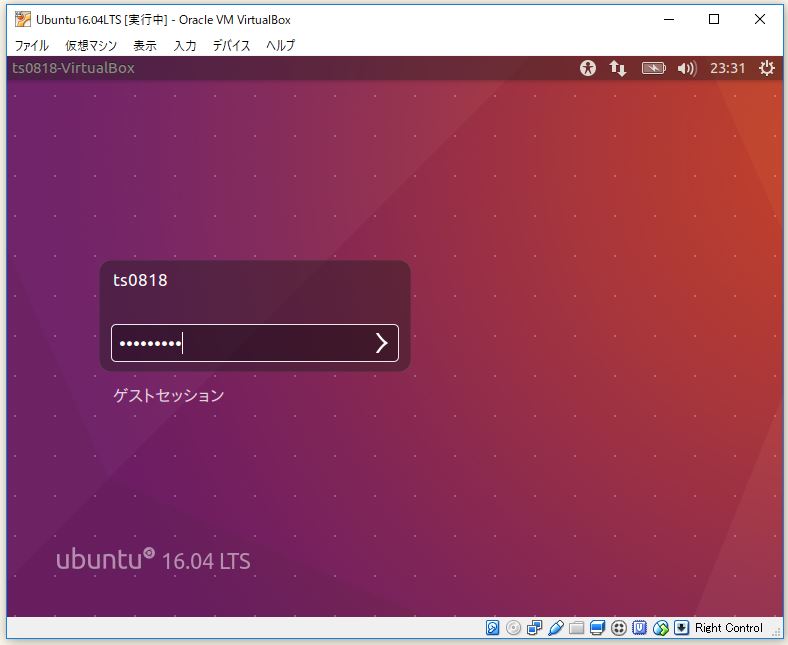Viewport: 788px width, 645px height.
Task: Close the VirtualBox window
Action: coord(760,20)
